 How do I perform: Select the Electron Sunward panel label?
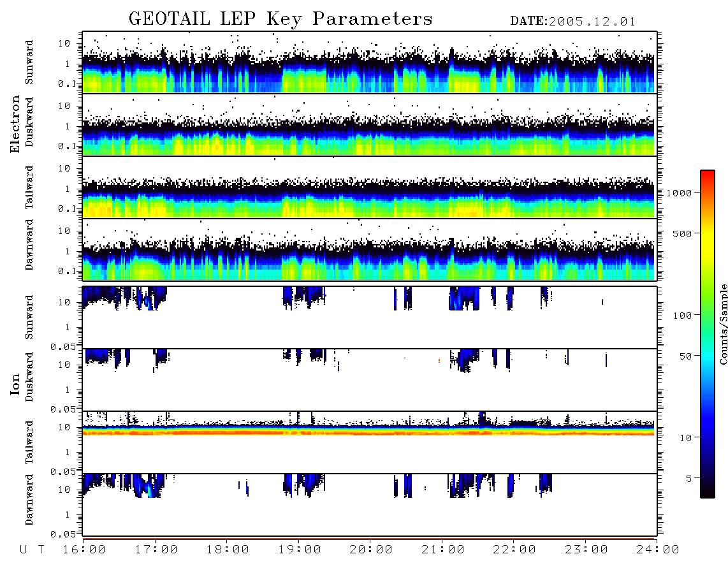pyautogui.click(x=29, y=62)
